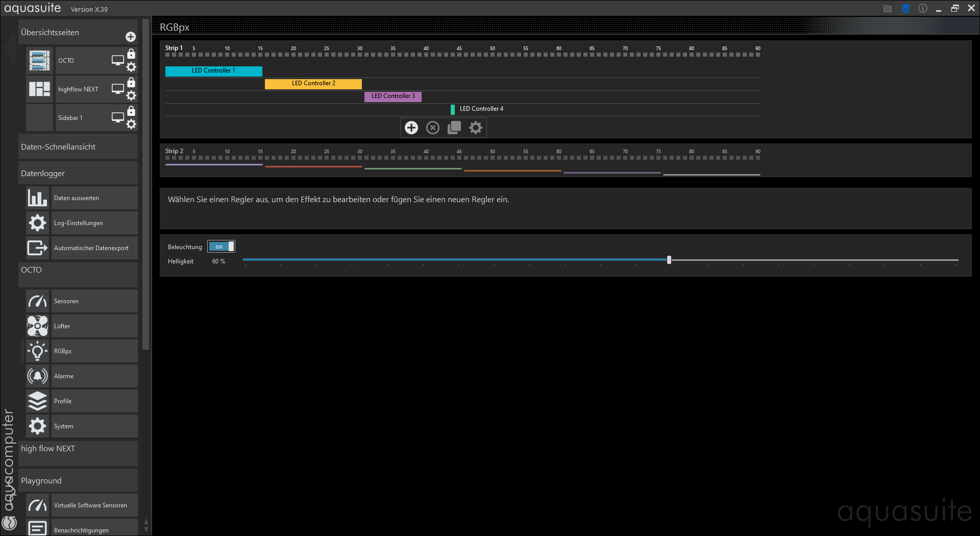
Task: Toggle the lock on highflow NEXT page
Action: pos(131,82)
